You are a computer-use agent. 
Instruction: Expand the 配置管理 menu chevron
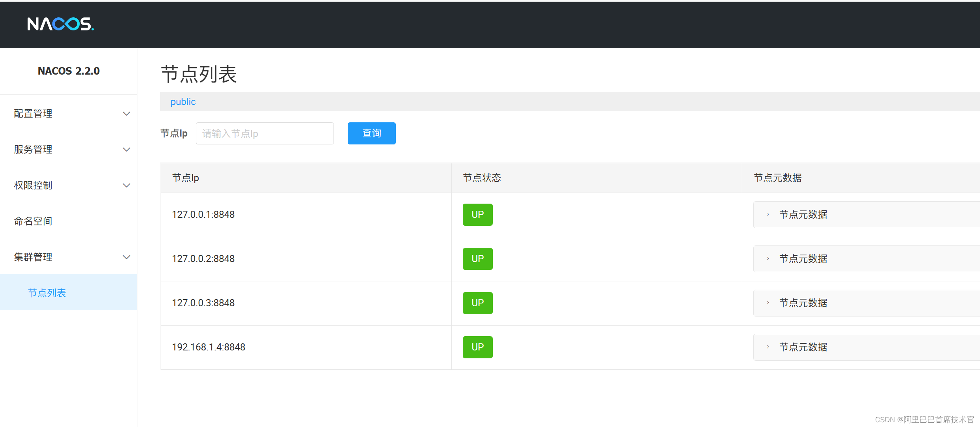click(127, 114)
